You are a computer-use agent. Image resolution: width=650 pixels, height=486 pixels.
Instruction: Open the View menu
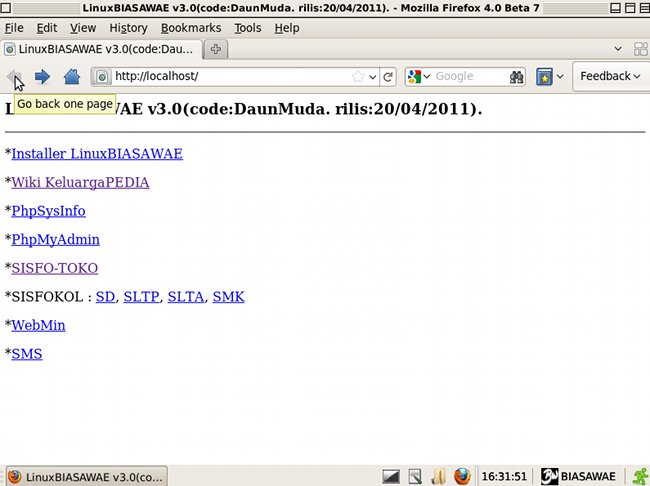83,28
